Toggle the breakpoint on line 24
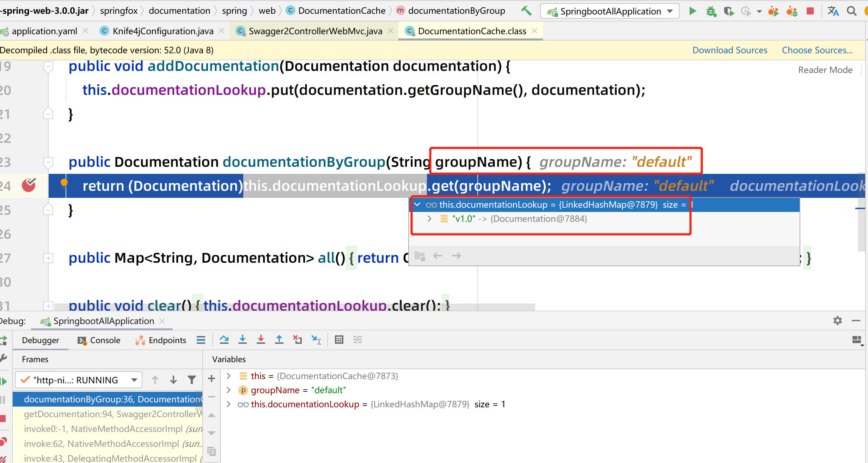The image size is (868, 463). (29, 185)
